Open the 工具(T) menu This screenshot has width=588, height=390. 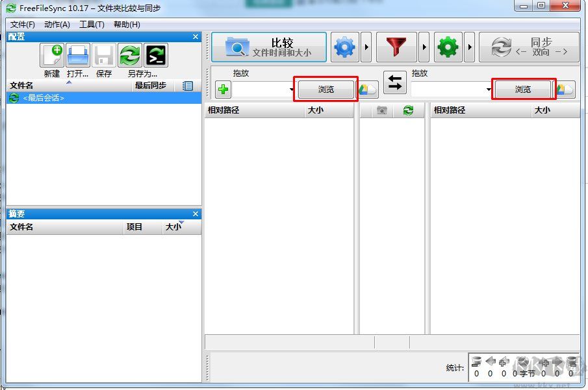point(92,25)
